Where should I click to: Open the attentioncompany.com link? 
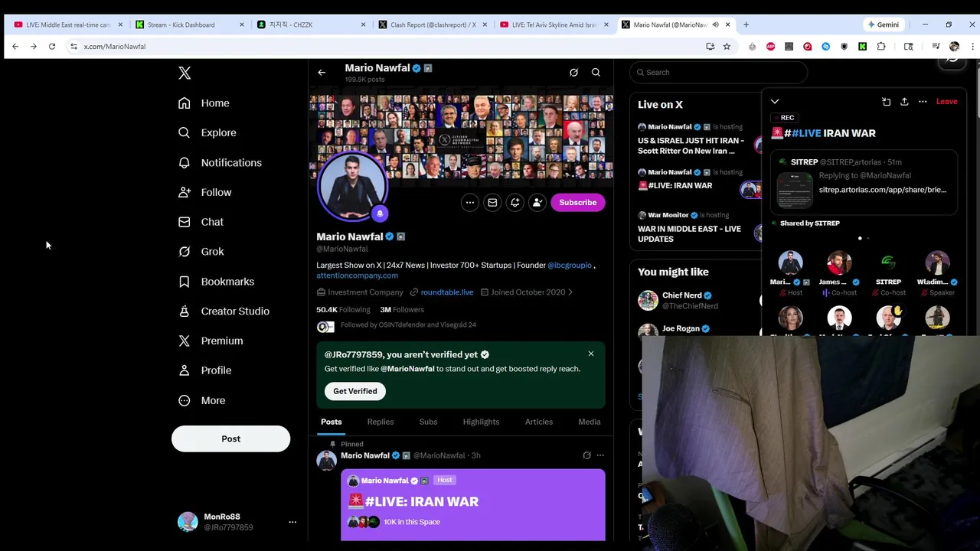[357, 275]
